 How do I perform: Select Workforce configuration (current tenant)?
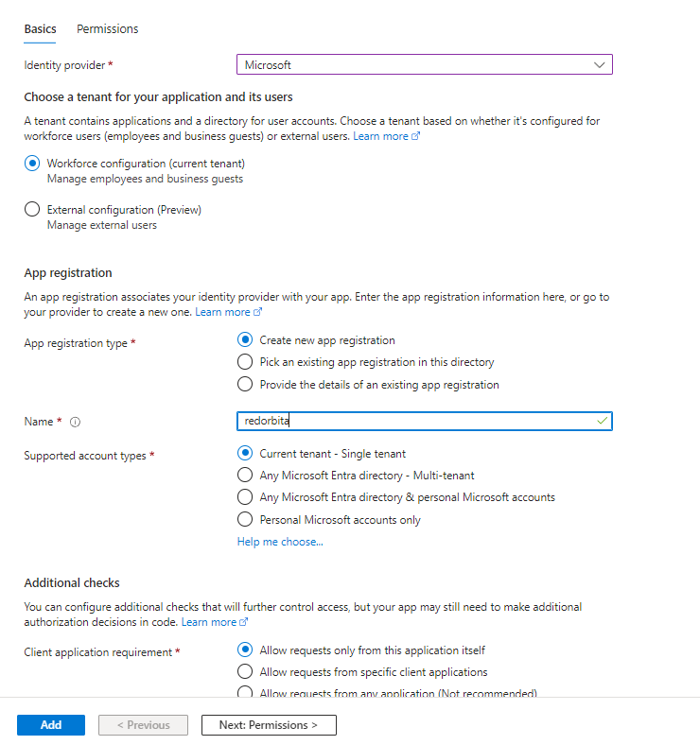32,164
